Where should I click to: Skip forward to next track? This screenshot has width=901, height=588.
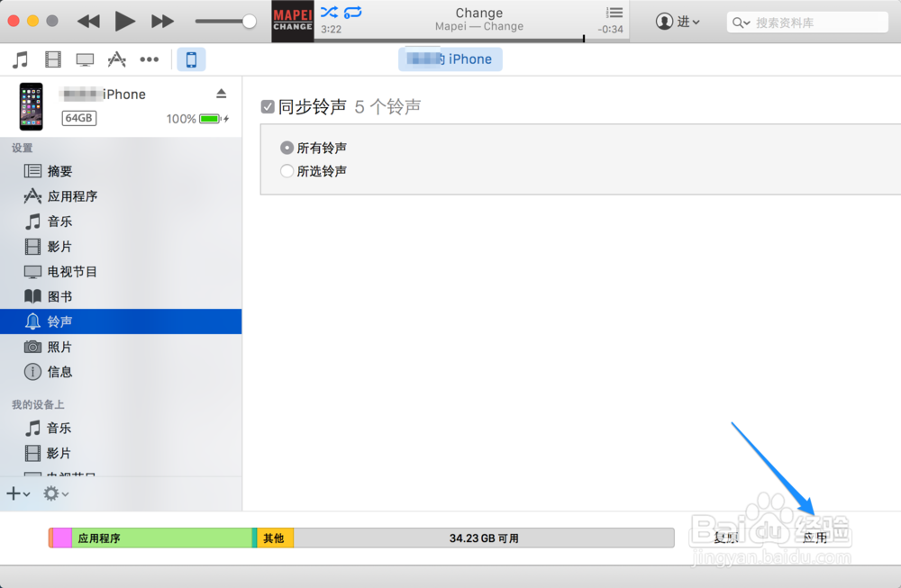coord(162,22)
